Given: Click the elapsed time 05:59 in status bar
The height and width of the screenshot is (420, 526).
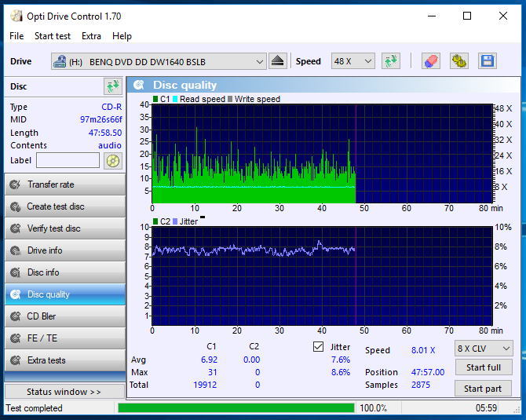Looking at the screenshot, I should click(x=486, y=408).
